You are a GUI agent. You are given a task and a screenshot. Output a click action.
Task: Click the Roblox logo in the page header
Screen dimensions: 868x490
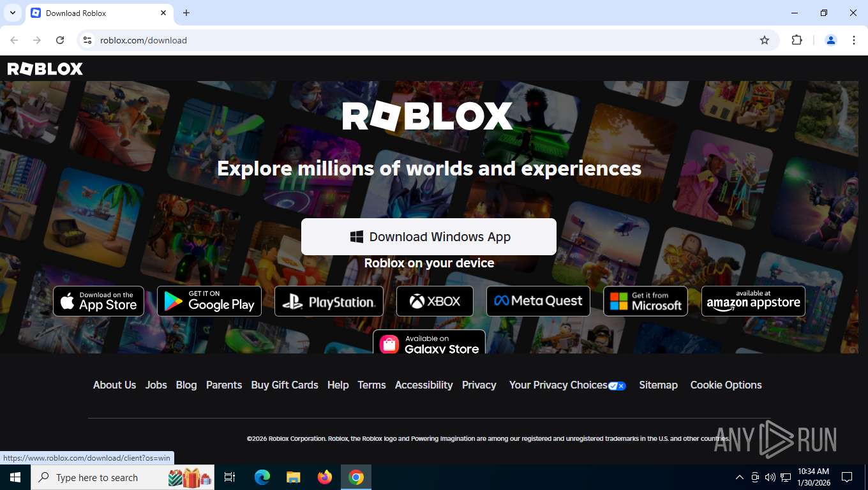point(45,69)
